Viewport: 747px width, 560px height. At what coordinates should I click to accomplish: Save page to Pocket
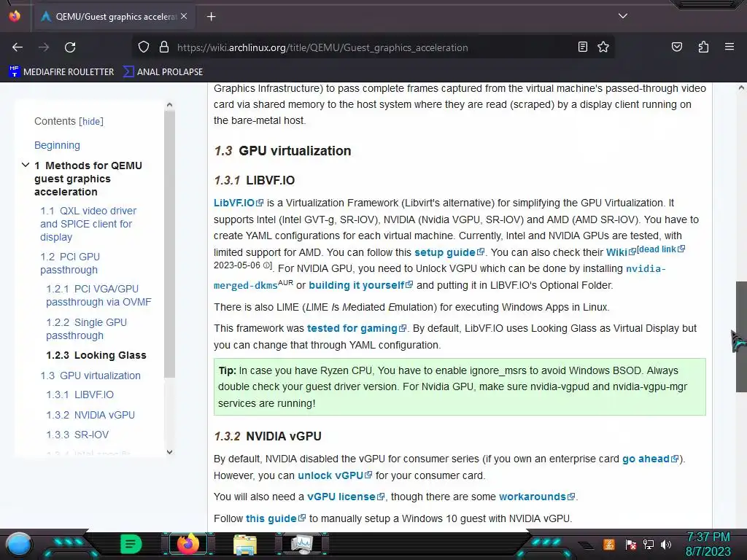coord(676,47)
